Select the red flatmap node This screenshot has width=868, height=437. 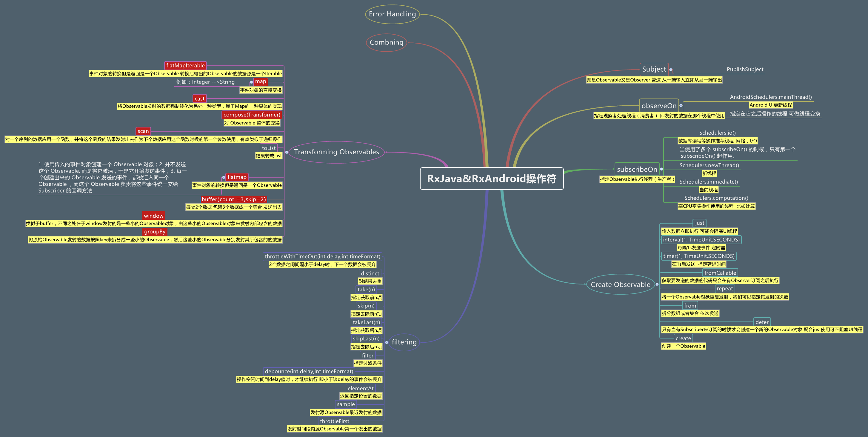pyautogui.click(x=237, y=177)
